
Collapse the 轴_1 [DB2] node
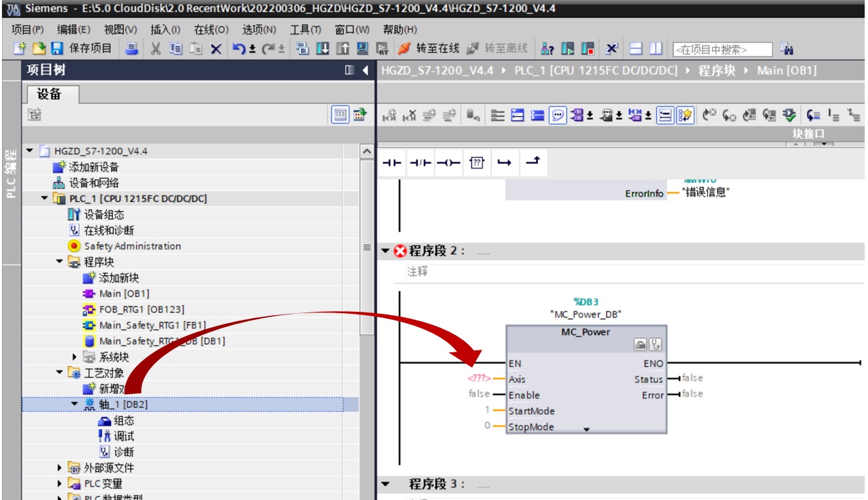pyautogui.click(x=75, y=404)
